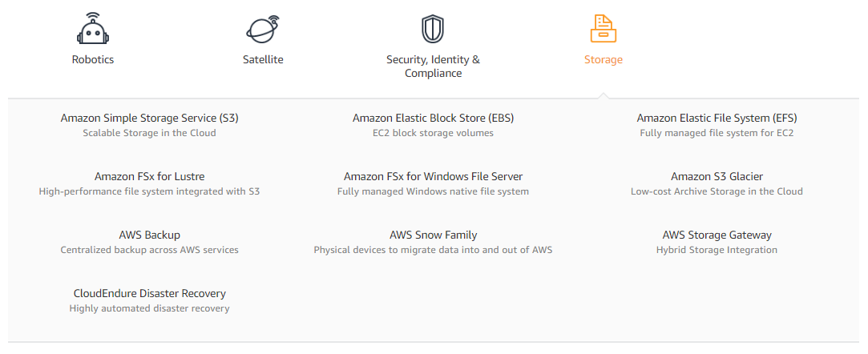Open Amazon Simple Storage Service (S3)
The image size is (868, 354).
tap(149, 118)
